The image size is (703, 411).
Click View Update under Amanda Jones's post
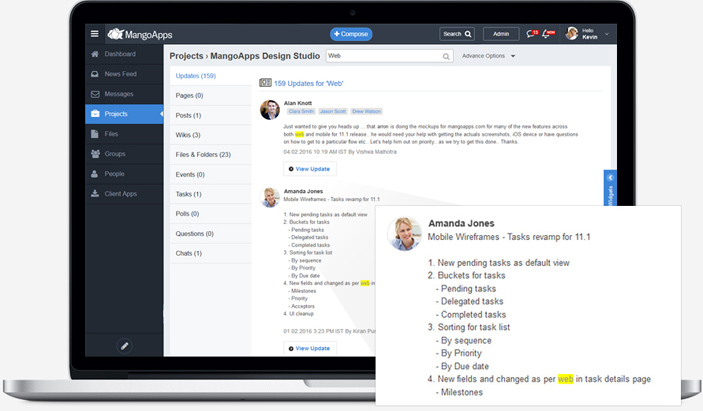pos(310,348)
